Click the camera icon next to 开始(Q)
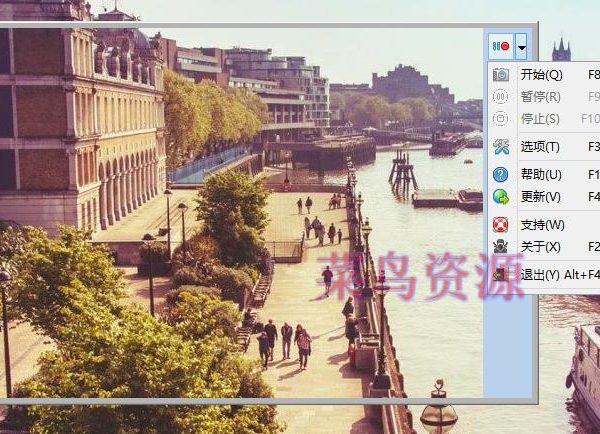This screenshot has width=600, height=434. coord(501,75)
